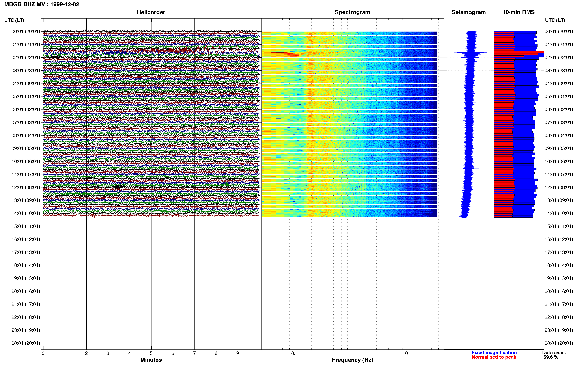Click the '59.6 %' data availability value
This screenshot has width=588, height=368.
click(551, 357)
